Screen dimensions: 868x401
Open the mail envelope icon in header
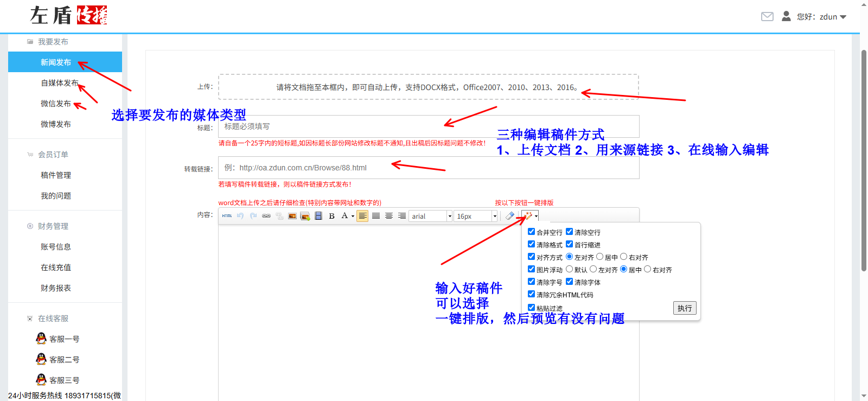pos(767,17)
